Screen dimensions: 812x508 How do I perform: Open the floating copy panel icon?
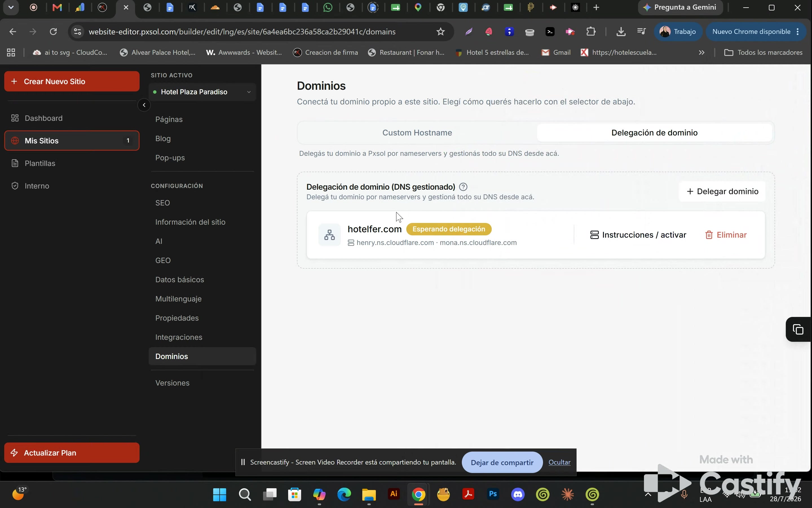[x=798, y=329]
